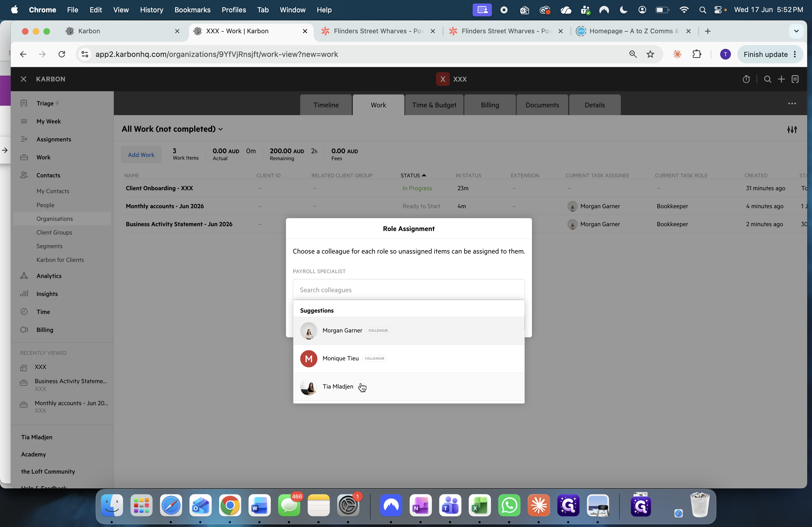Expand the collapsed side panel arrow
Image resolution: width=812 pixels, height=527 pixels.
pyautogui.click(x=5, y=150)
